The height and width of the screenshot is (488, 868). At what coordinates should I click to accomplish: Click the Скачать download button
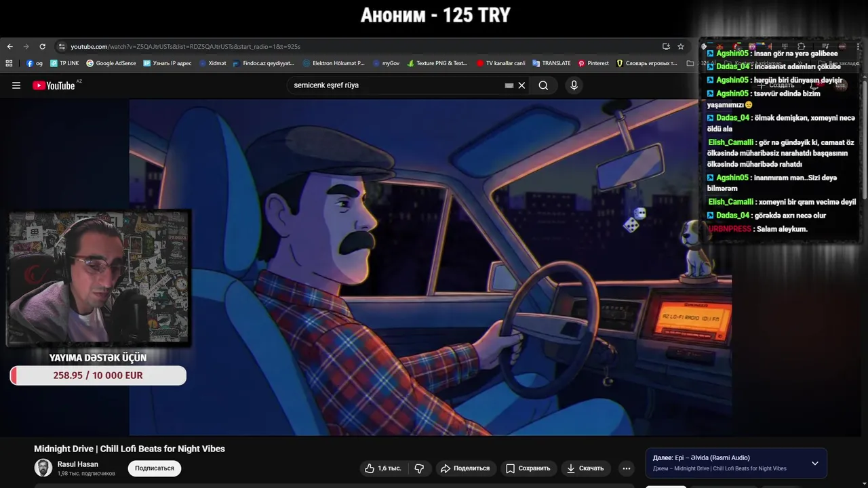[585, 468]
